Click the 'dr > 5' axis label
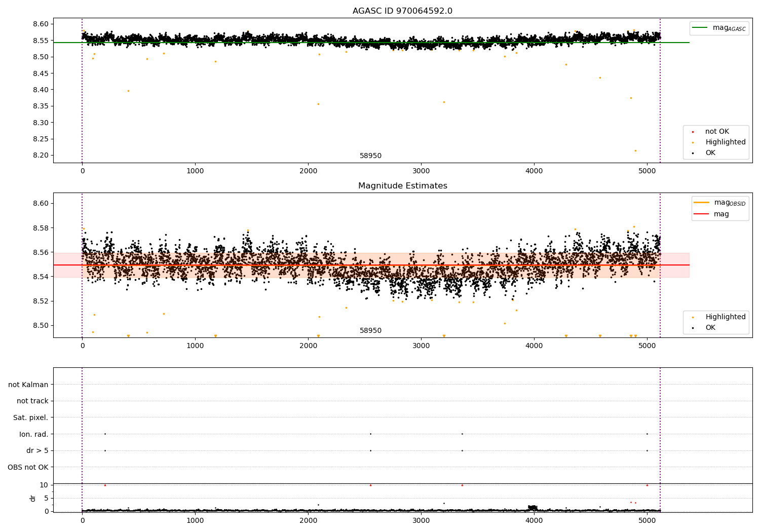Viewport: 760px width, 532px height. point(37,451)
